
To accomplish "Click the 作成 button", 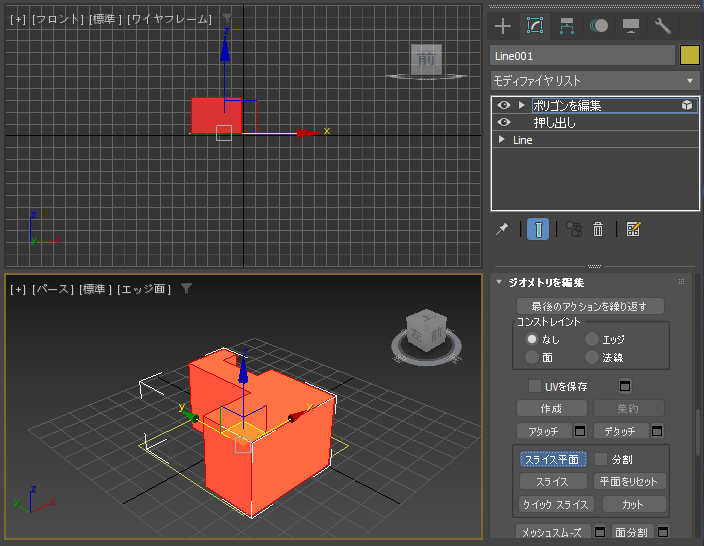I will click(x=551, y=408).
